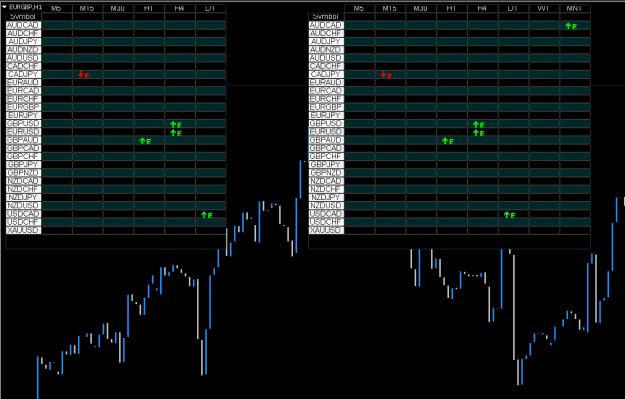This screenshot has width=625, height=399.
Task: Select EURAUD row label in left dashboard
Action: pyautogui.click(x=24, y=82)
